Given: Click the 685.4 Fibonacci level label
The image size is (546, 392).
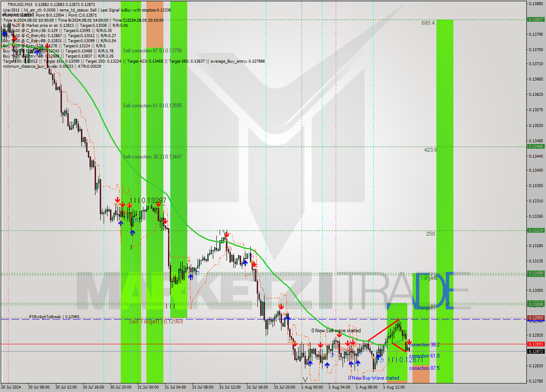Looking at the screenshot, I should [428, 23].
